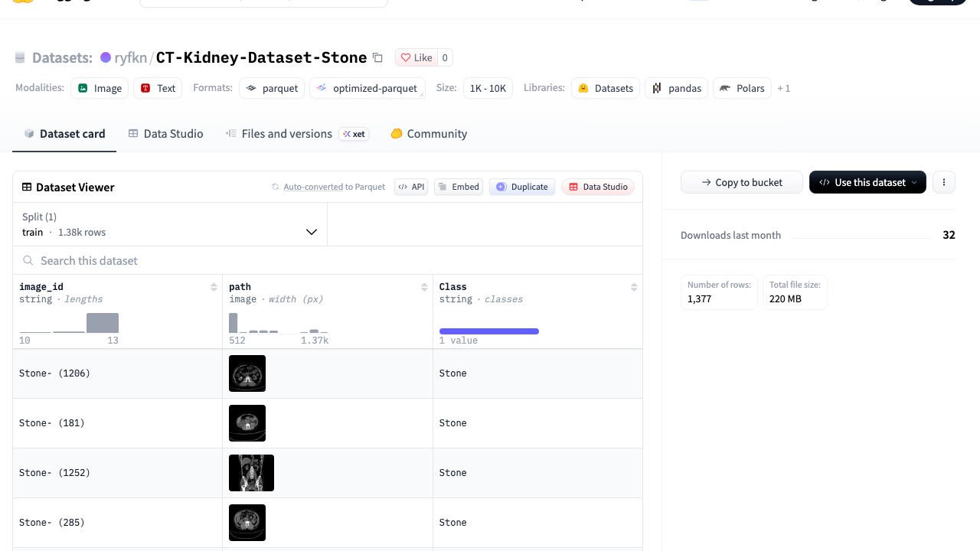The height and width of the screenshot is (551, 980).
Task: Filter by the Image modality tag
Action: pos(100,88)
